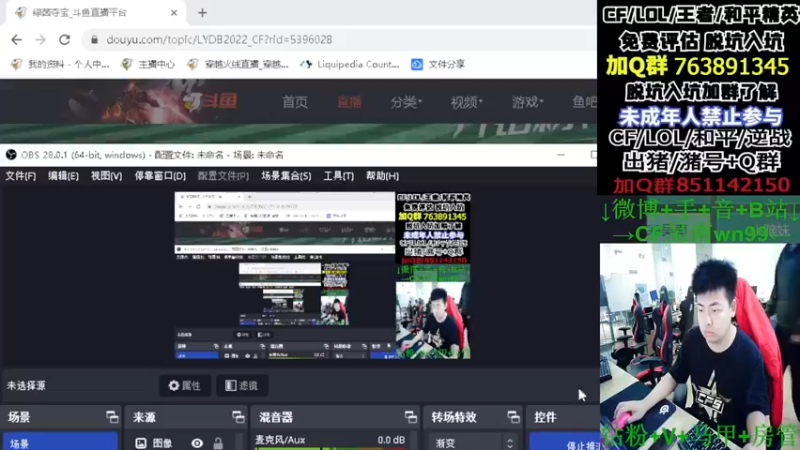The image size is (800, 450).
Task: Click the douyu.com address bar URL
Action: tap(219, 40)
